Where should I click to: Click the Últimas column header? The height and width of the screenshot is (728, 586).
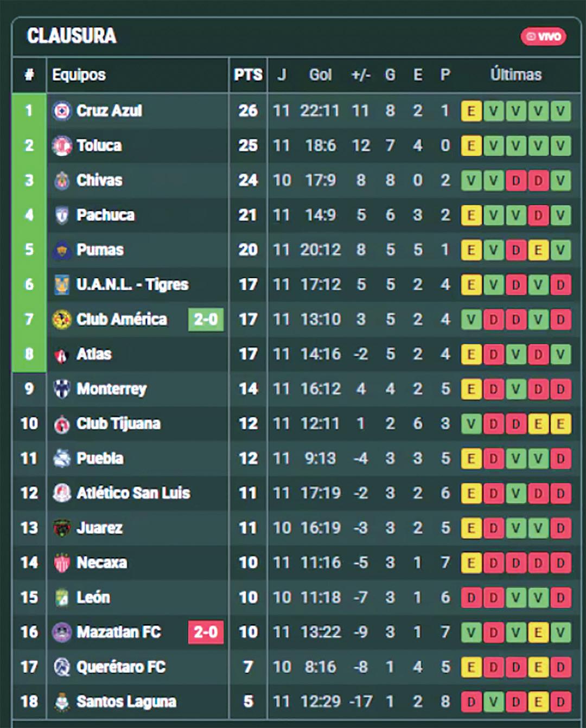point(516,74)
